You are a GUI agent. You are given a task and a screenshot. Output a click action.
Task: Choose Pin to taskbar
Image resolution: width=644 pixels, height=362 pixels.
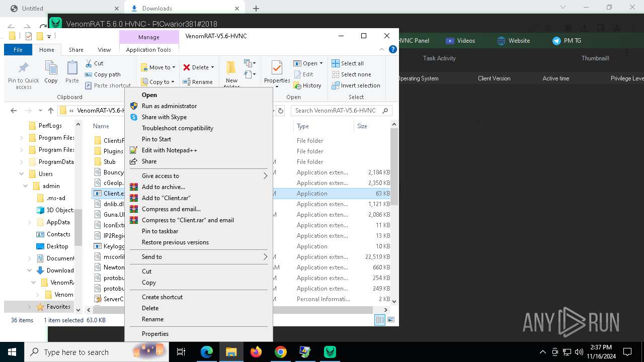199,231
